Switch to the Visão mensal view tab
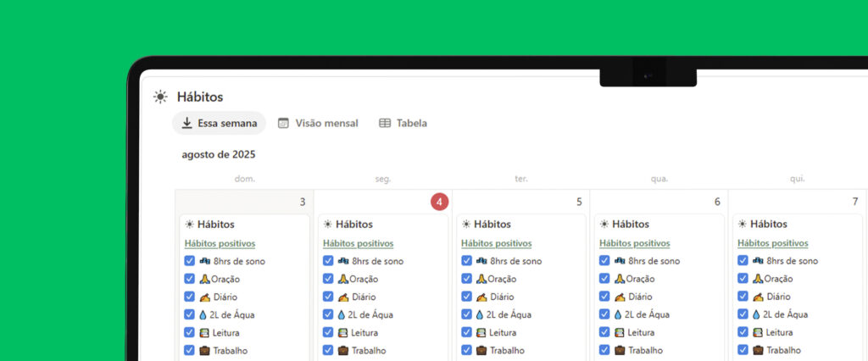 pos(318,123)
